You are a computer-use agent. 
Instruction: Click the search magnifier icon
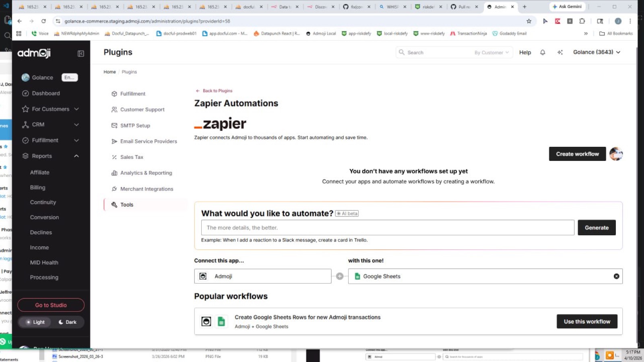(x=401, y=52)
